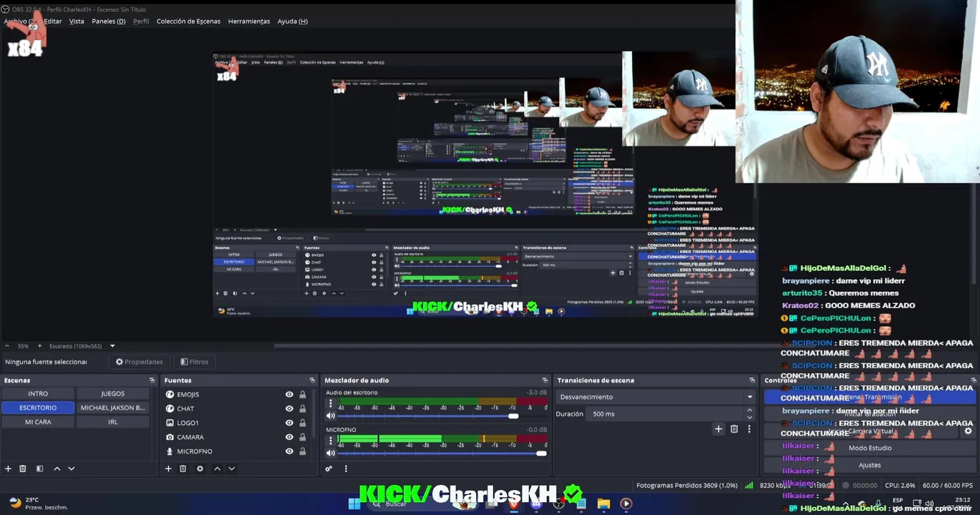Screen dimensions: 980x515
Task: Mute Audio del escritorio speaker icon
Action: [330, 416]
